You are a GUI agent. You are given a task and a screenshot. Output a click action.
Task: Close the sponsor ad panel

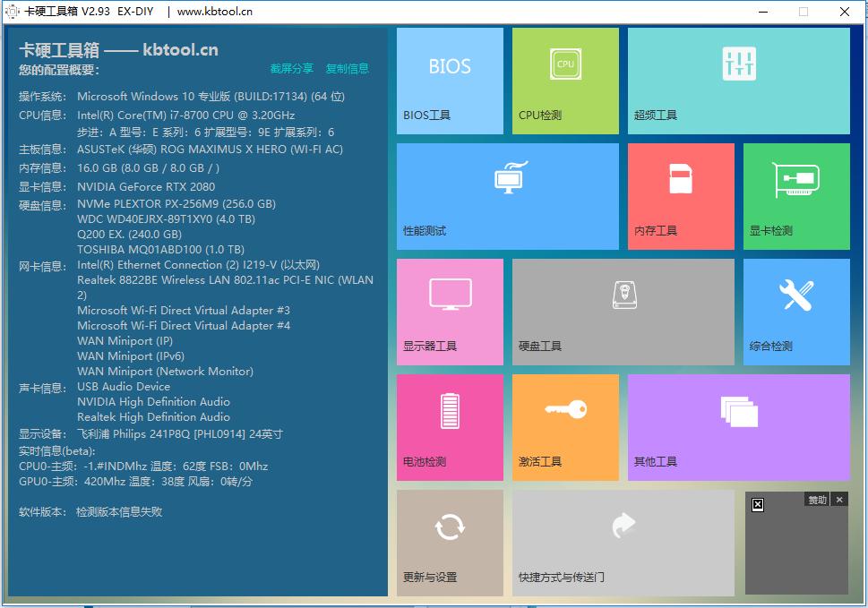(839, 500)
